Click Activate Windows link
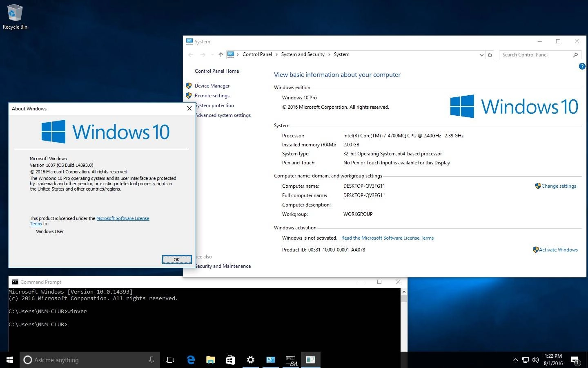This screenshot has height=368, width=588. click(558, 250)
